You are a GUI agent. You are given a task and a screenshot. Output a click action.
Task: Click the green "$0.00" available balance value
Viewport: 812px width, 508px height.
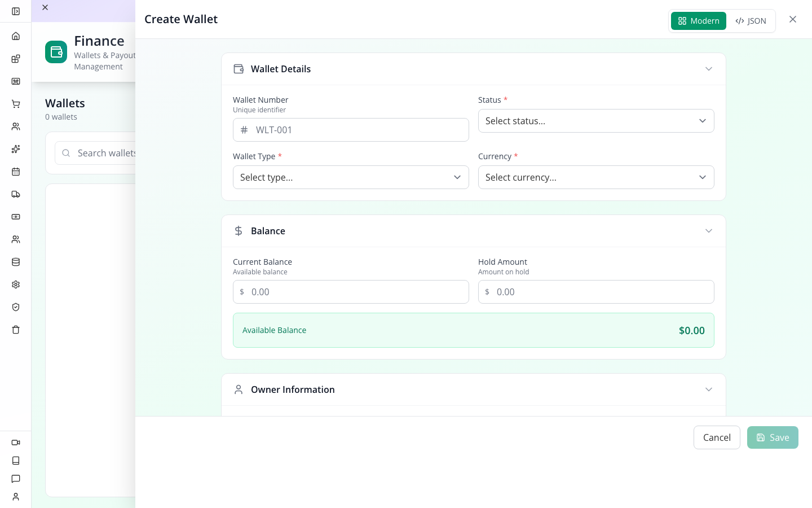pyautogui.click(x=692, y=330)
